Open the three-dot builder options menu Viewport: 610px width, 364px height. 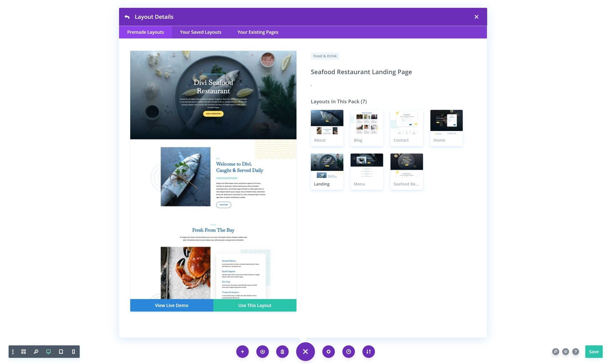pyautogui.click(x=13, y=352)
